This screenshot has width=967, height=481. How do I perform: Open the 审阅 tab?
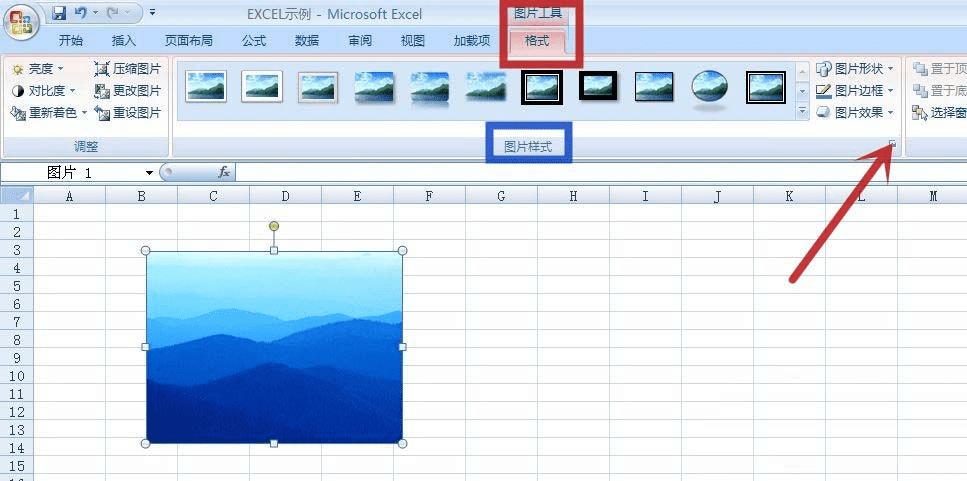click(x=360, y=41)
